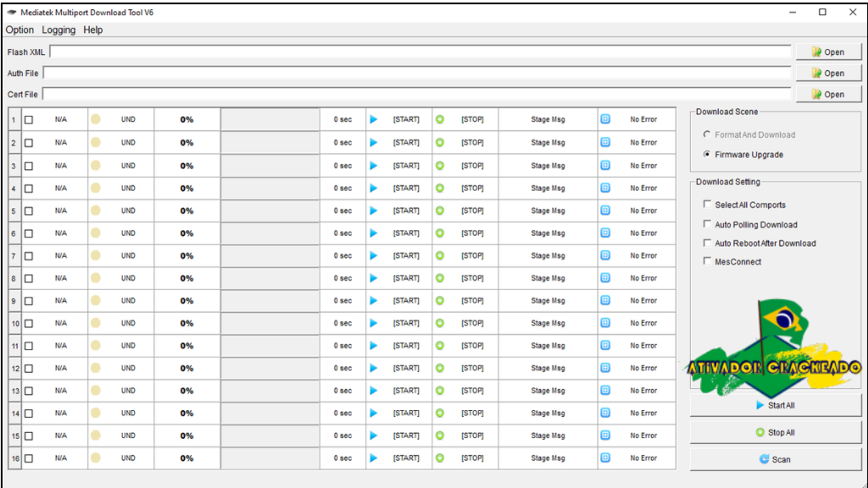Screen dimensions: 868x488
Task: Tick the checkbox for port row 1
Action: click(x=29, y=120)
